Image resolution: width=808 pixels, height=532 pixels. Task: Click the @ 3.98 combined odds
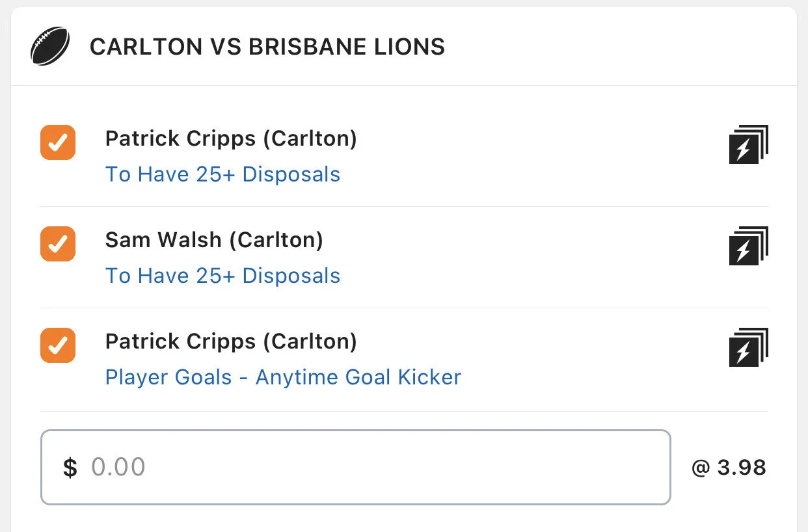(729, 468)
